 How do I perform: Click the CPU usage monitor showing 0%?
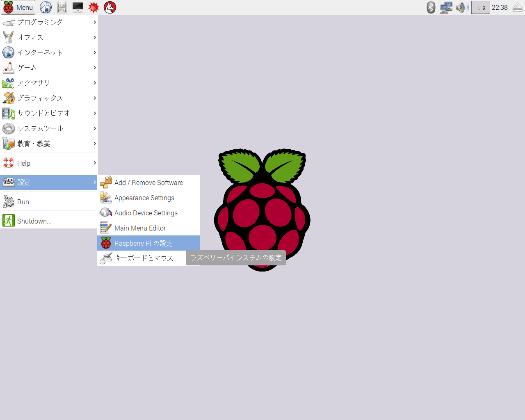pyautogui.click(x=481, y=7)
